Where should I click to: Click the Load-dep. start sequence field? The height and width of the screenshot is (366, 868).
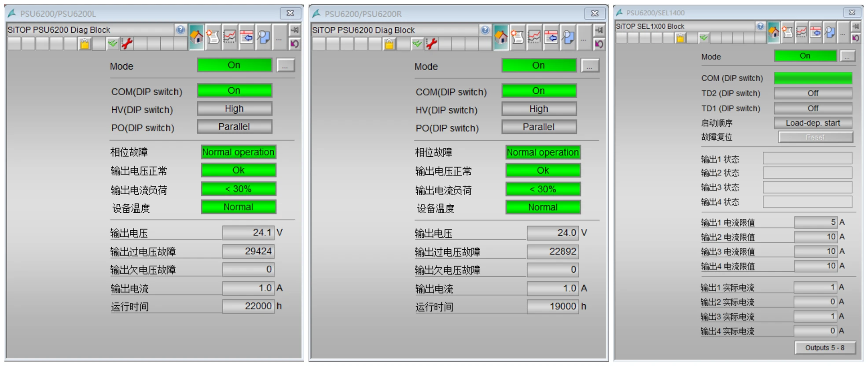point(813,123)
